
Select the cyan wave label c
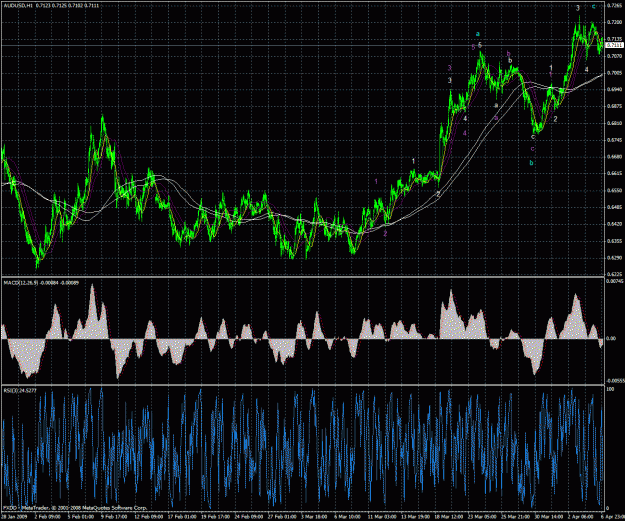coord(594,6)
